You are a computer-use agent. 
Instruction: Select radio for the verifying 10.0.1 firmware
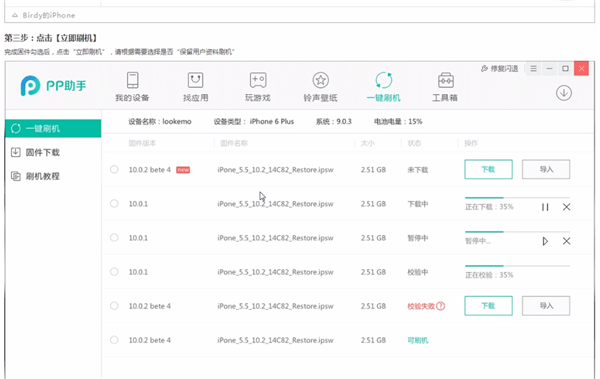point(114,271)
